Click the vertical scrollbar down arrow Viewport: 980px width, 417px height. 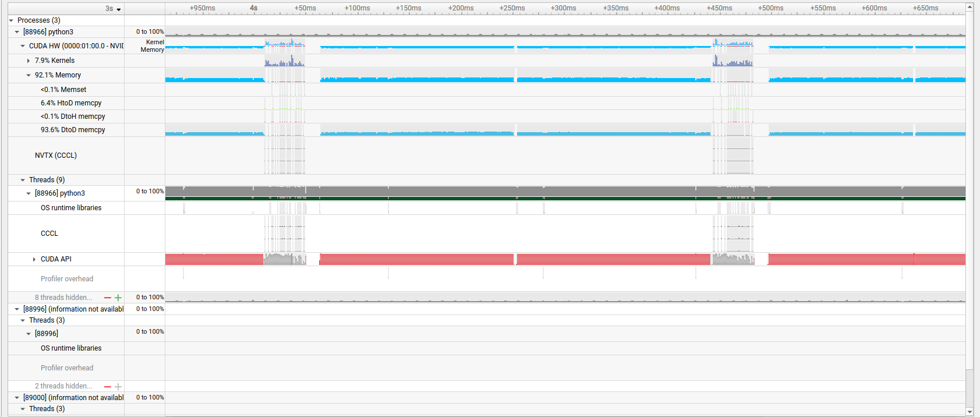pos(970,412)
